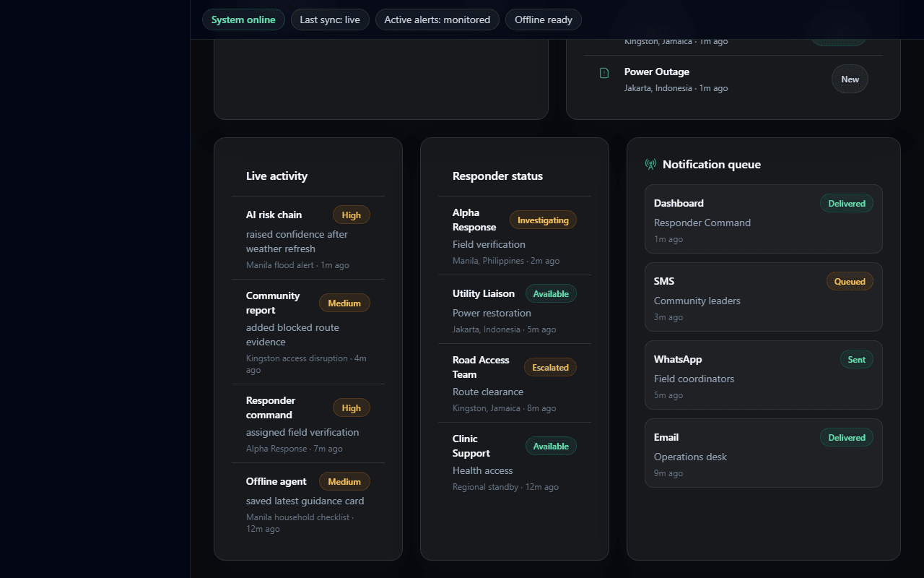Open the Email notification title
The width and height of the screenshot is (924, 578).
(666, 437)
